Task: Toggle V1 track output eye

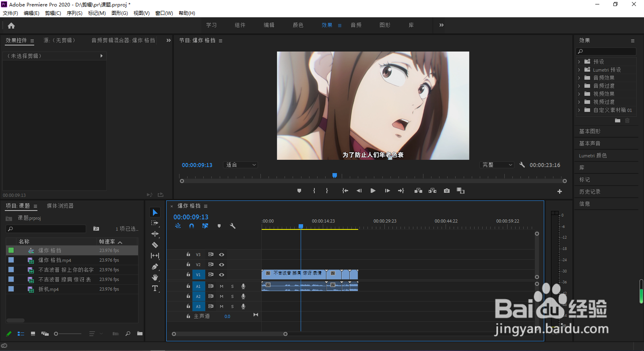Action: click(221, 275)
